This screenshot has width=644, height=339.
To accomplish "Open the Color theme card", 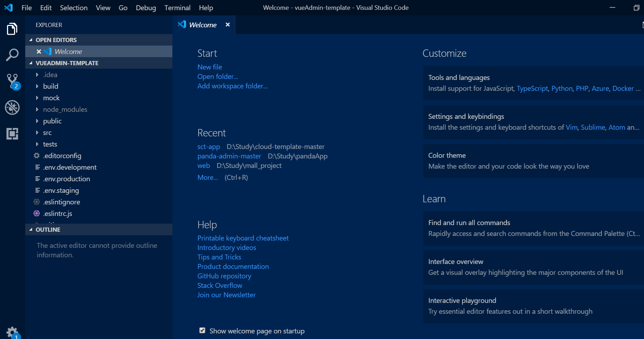I will [x=533, y=161].
